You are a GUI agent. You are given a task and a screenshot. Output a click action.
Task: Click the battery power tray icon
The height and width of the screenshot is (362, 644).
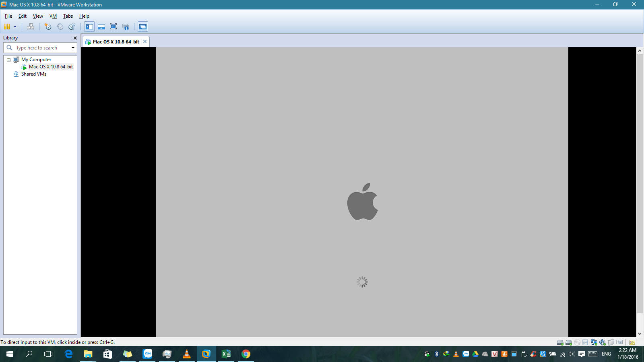[553, 354]
